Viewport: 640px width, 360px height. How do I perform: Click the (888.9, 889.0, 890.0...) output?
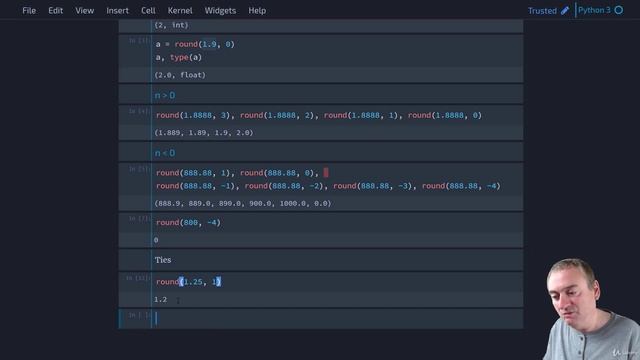tap(242, 203)
